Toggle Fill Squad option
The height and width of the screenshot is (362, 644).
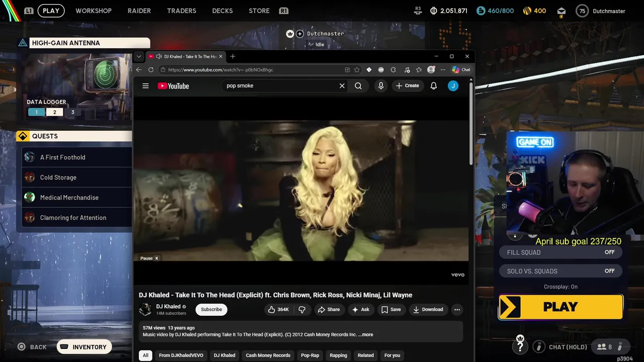coord(560,252)
